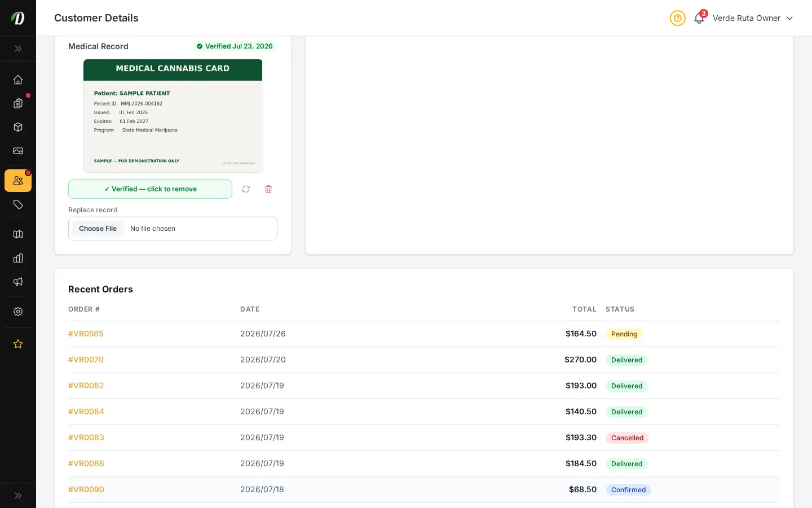Click the Verde Ruta logo icon

pos(18,18)
